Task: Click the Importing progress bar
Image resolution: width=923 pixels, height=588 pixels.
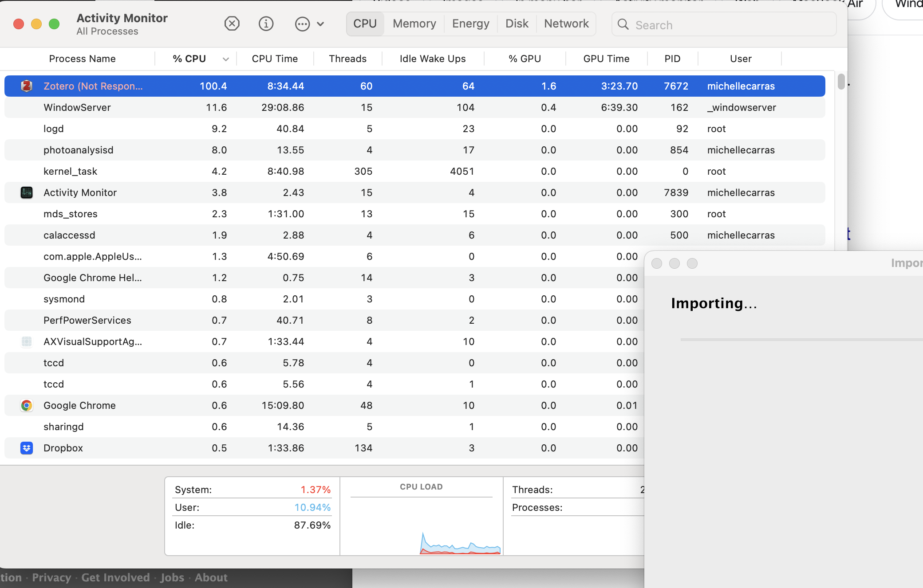Action: 799,340
